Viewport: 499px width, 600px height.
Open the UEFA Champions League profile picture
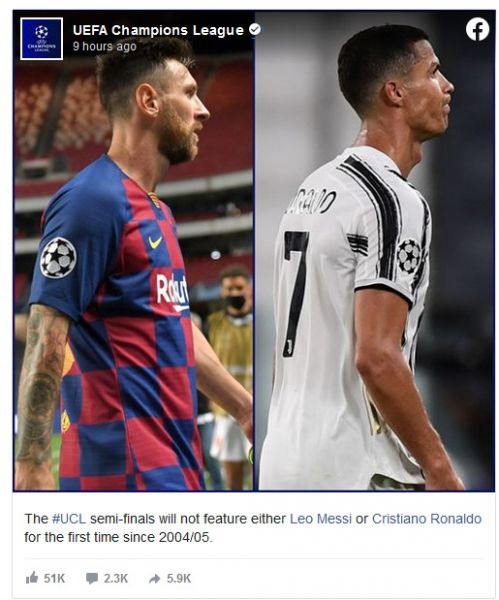41,38
